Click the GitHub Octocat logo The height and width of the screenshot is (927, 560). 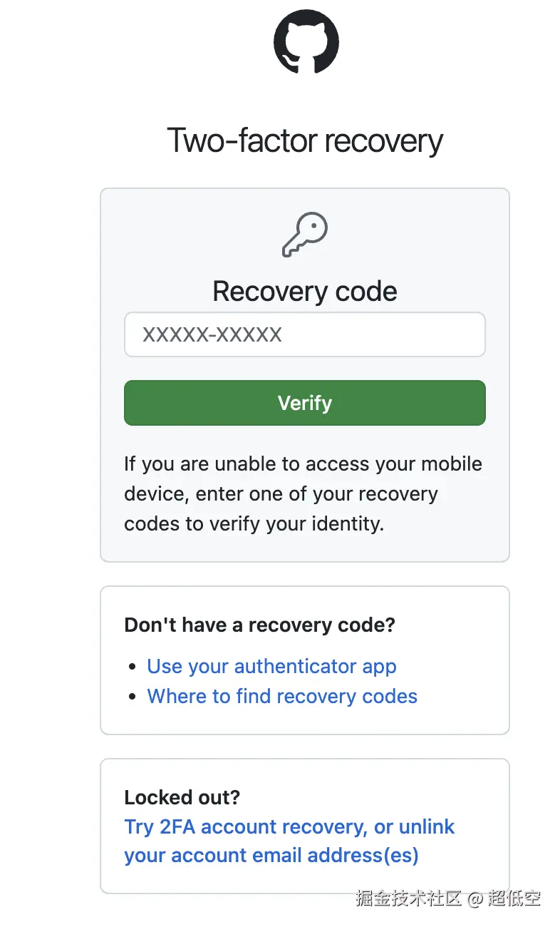(306, 41)
